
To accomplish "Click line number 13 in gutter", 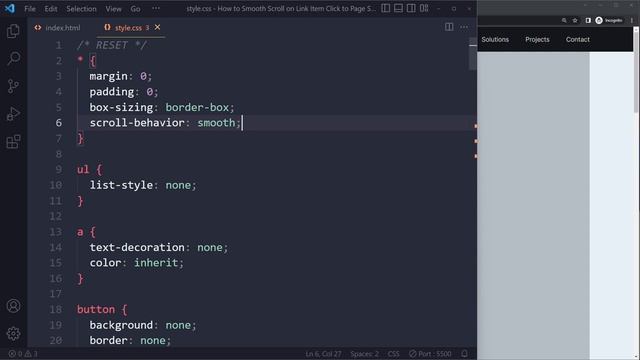I will pos(56,232).
